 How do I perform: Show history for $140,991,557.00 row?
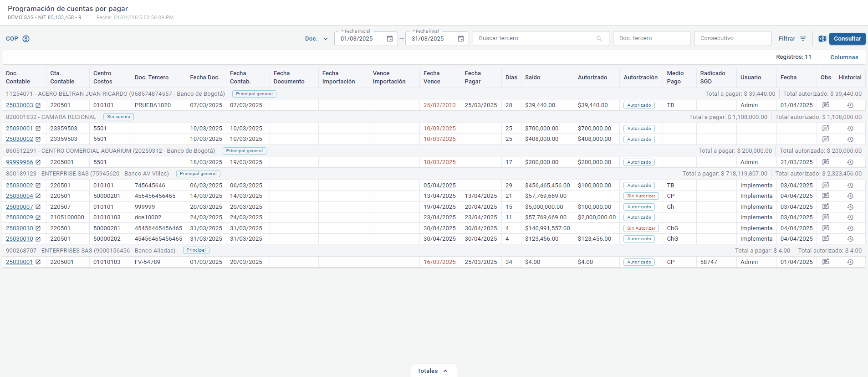tap(850, 228)
